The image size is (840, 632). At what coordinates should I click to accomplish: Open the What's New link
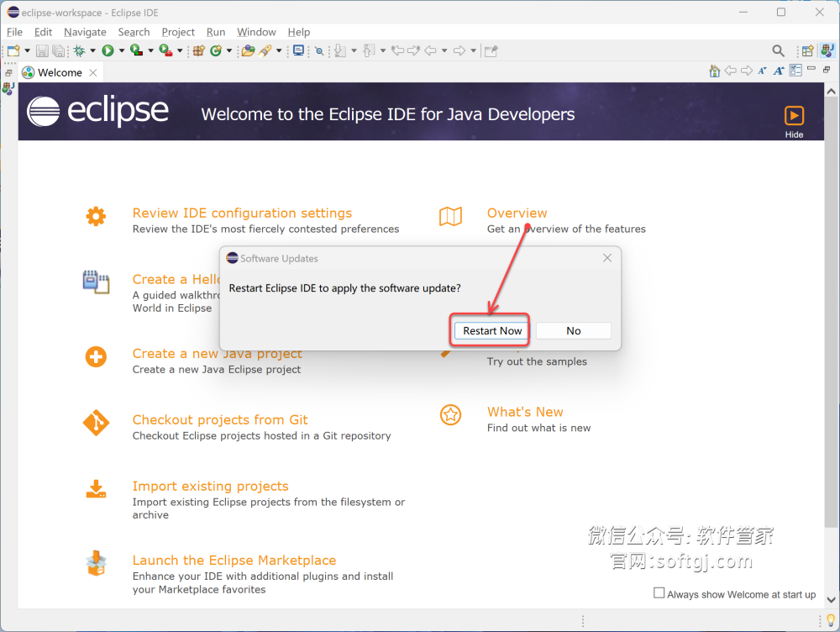[525, 412]
